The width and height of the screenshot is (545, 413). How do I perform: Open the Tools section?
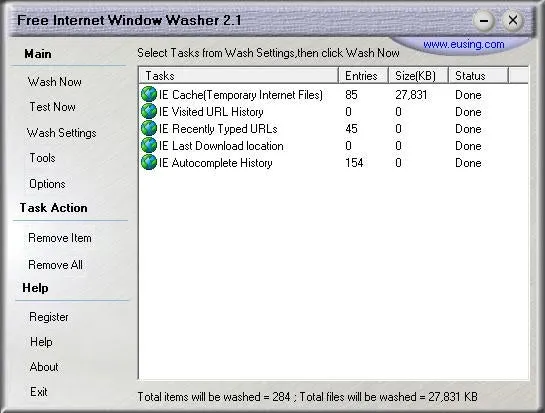42,158
